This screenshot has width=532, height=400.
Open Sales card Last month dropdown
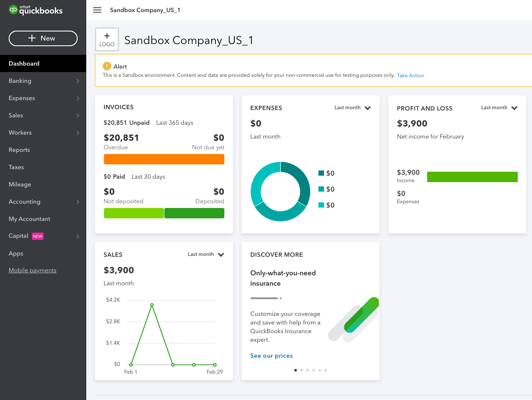(206, 255)
